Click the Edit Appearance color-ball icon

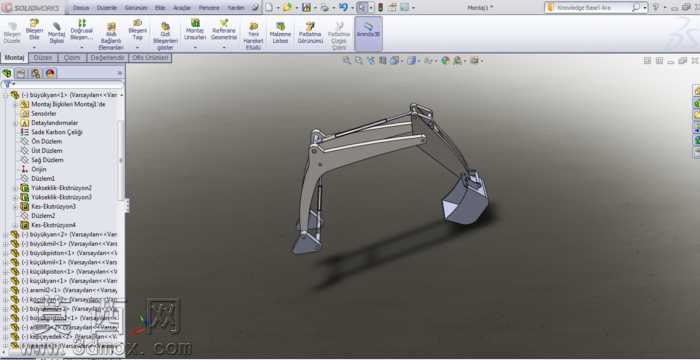tap(445, 61)
